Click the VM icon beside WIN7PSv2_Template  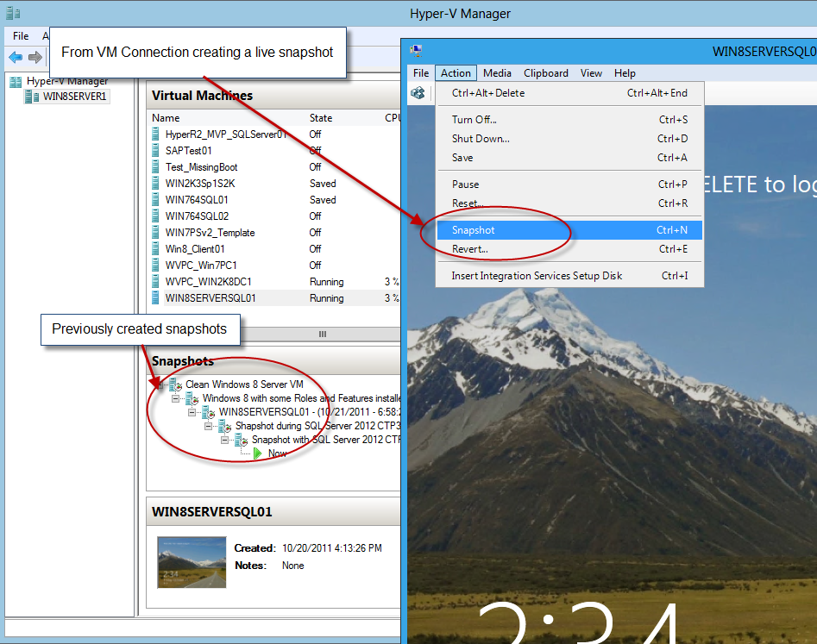click(155, 232)
